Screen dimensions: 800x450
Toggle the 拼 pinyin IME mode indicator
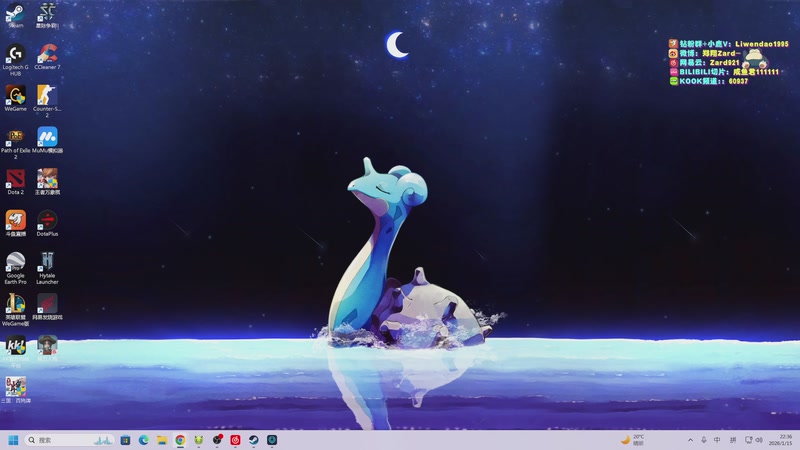pyautogui.click(x=733, y=440)
